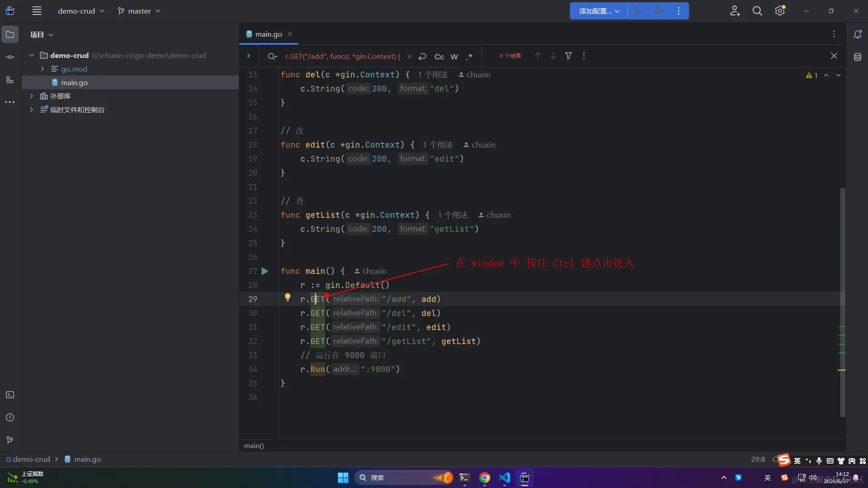Click the Run button in toolbar
Screen dimensions: 868x488
coord(638,11)
